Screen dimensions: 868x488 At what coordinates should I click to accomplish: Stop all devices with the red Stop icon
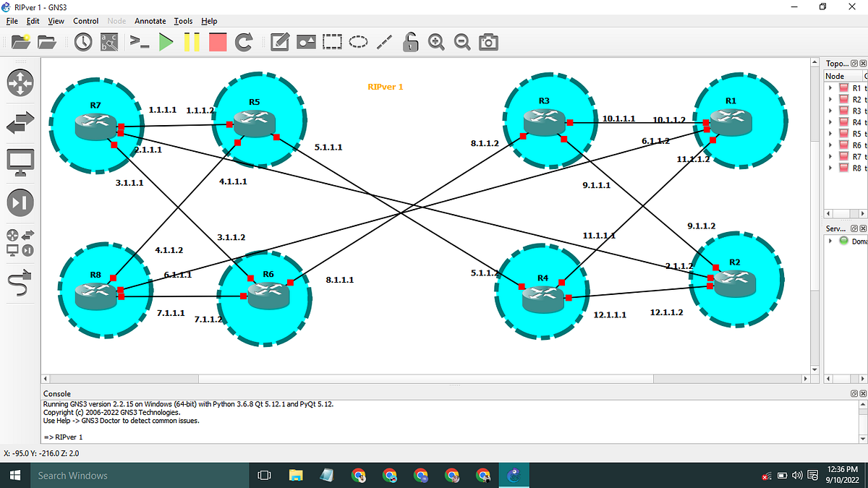click(x=217, y=42)
